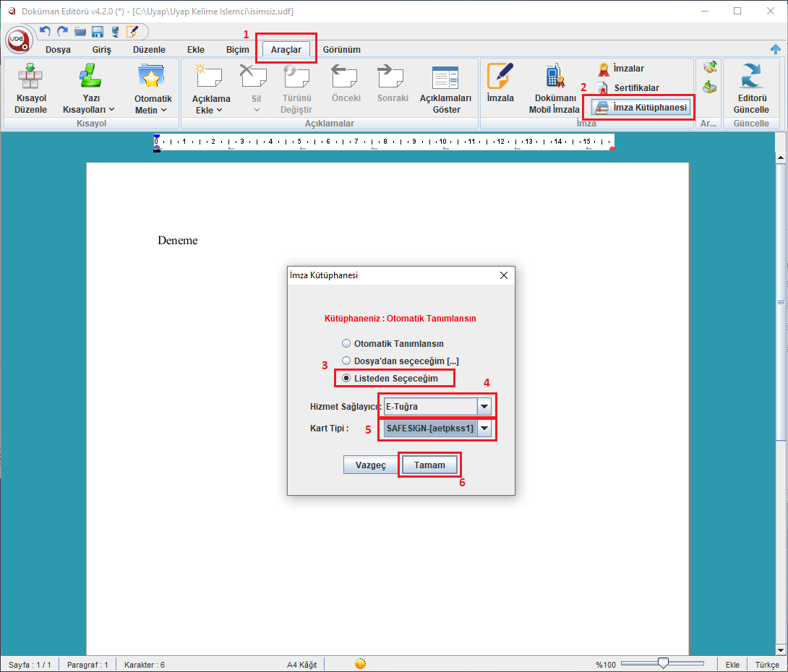Select Dosya'dan seçeceğim radio option
This screenshot has height=672, width=788.
[x=347, y=361]
